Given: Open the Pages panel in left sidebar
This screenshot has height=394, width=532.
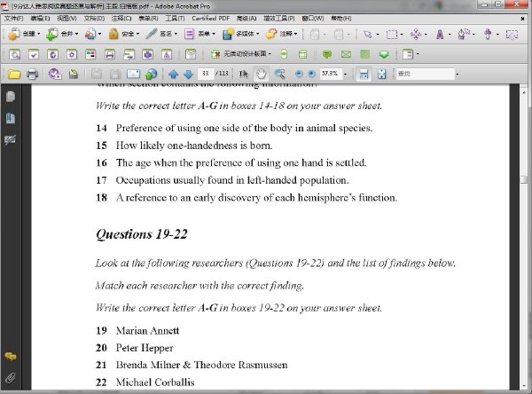Looking at the screenshot, I should coord(11,97).
